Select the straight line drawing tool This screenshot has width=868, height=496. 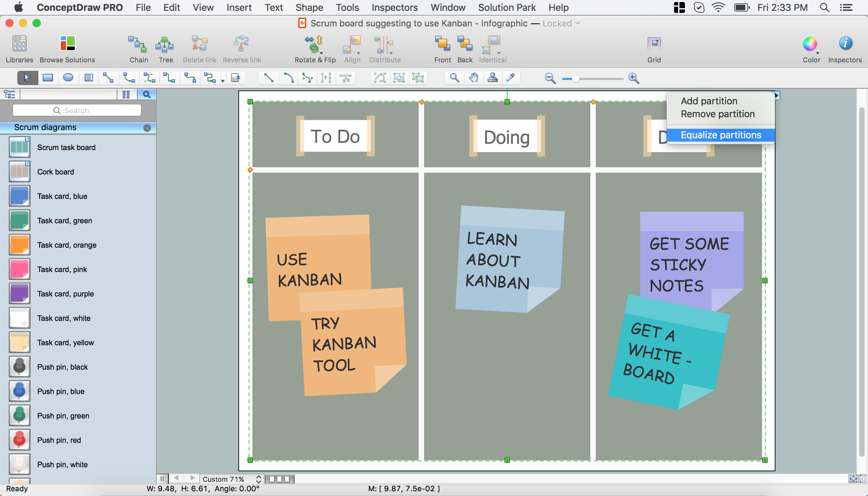[x=269, y=78]
